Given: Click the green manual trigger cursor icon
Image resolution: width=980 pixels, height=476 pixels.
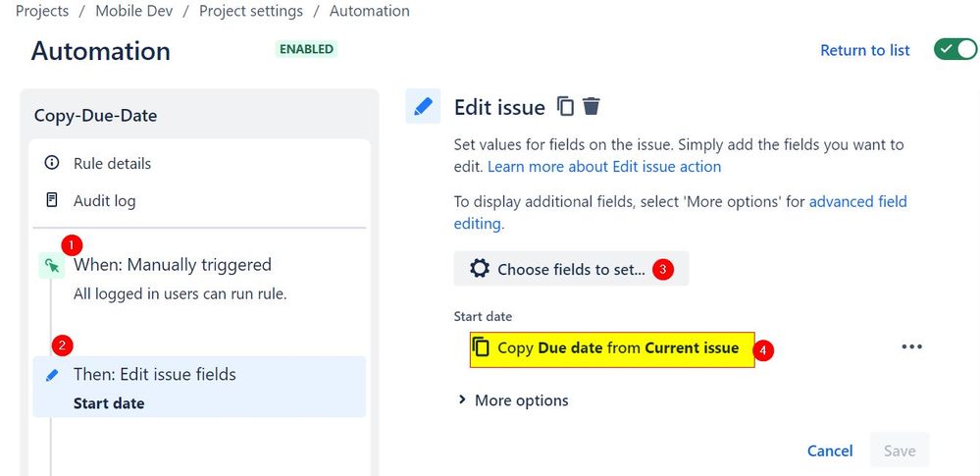Looking at the screenshot, I should (x=53, y=266).
